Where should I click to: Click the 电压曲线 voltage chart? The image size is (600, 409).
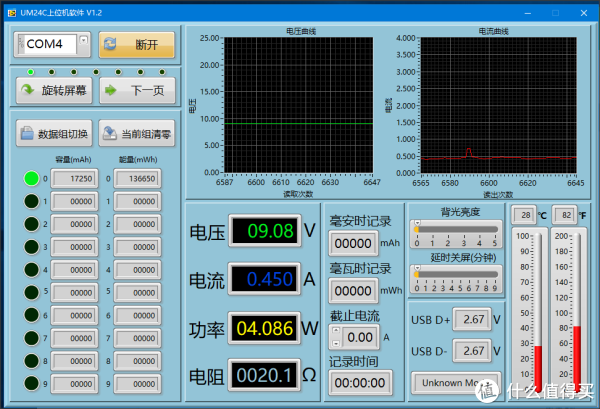298,105
